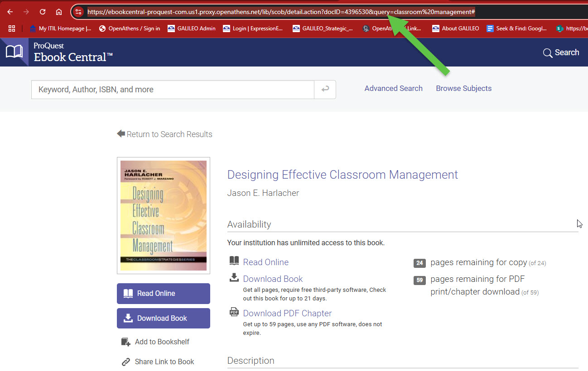Open the apps grid in bookmarks bar
The height and width of the screenshot is (371, 588).
[x=12, y=29]
